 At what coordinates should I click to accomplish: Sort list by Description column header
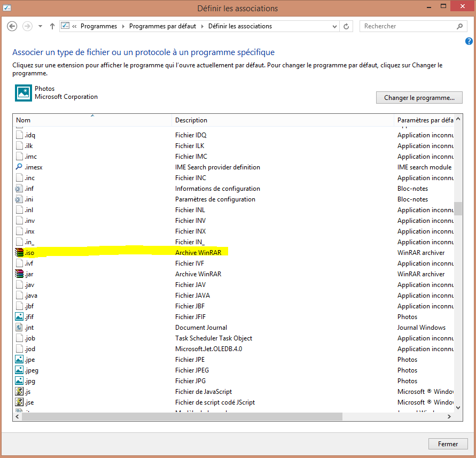tap(282, 120)
